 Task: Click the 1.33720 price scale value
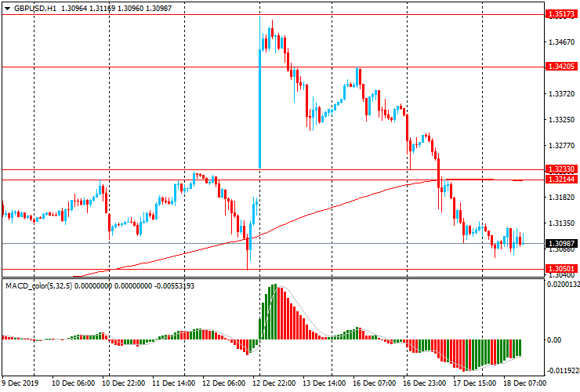click(561, 94)
